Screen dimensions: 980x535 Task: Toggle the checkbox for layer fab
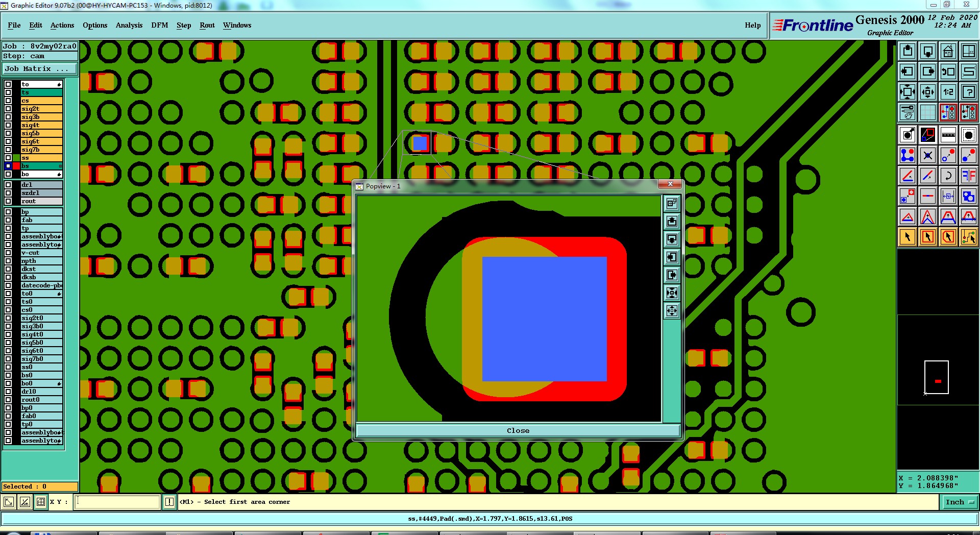pos(8,220)
